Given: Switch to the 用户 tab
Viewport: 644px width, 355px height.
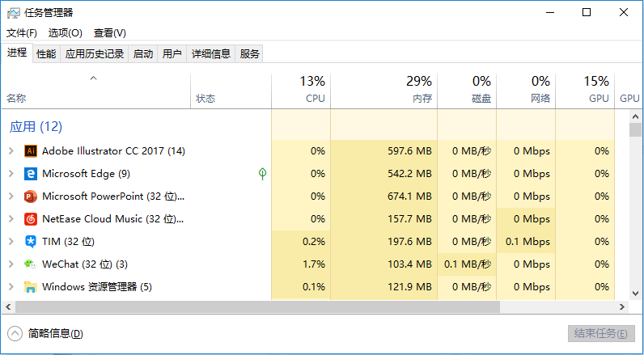Looking at the screenshot, I should click(x=172, y=53).
